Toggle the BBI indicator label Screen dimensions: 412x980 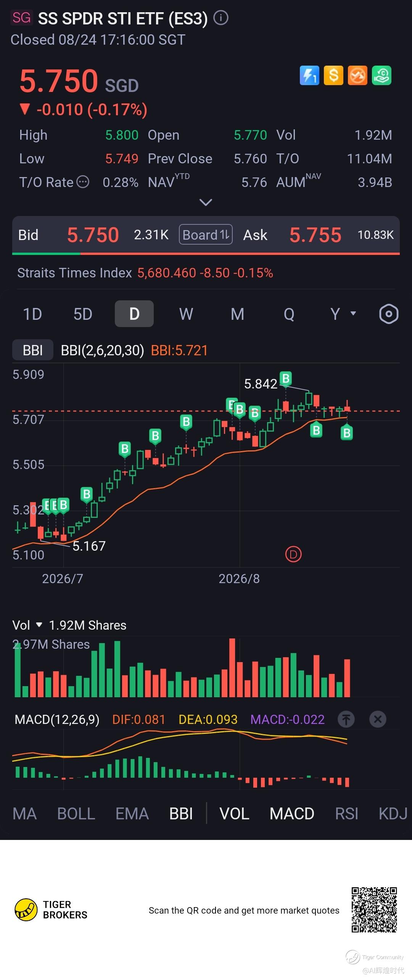[33, 350]
